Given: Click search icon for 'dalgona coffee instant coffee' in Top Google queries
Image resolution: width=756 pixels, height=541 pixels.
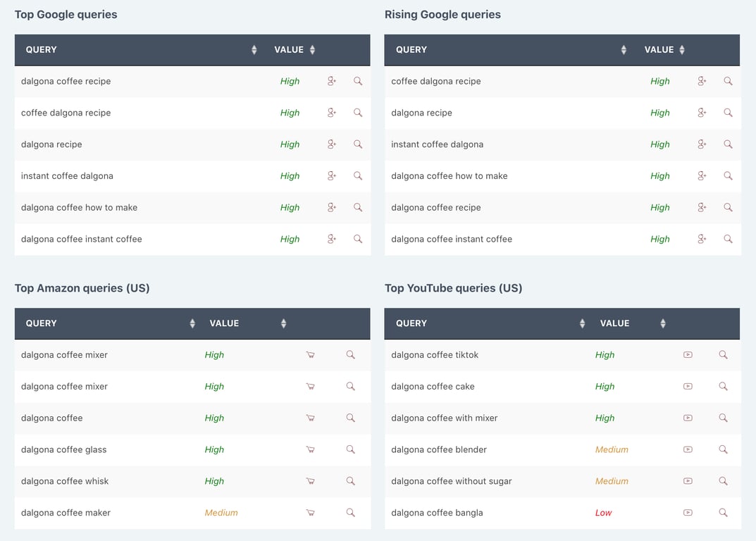Looking at the screenshot, I should click(x=358, y=239).
